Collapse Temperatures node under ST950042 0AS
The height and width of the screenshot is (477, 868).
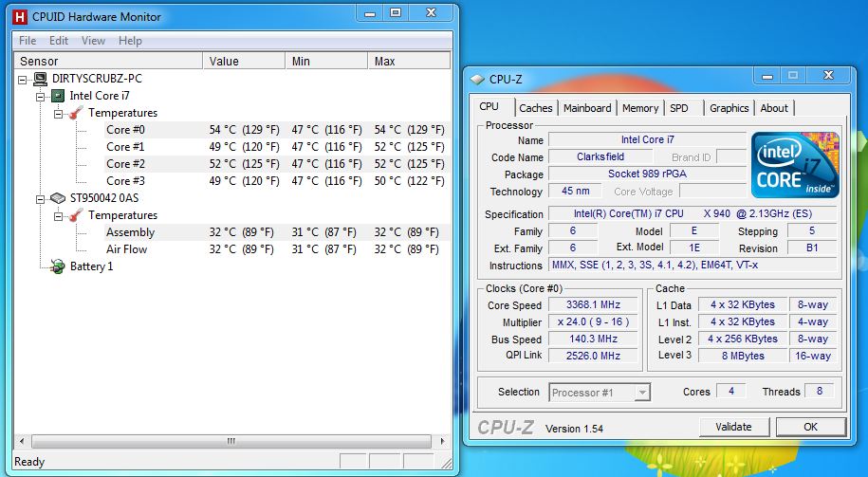(x=58, y=216)
